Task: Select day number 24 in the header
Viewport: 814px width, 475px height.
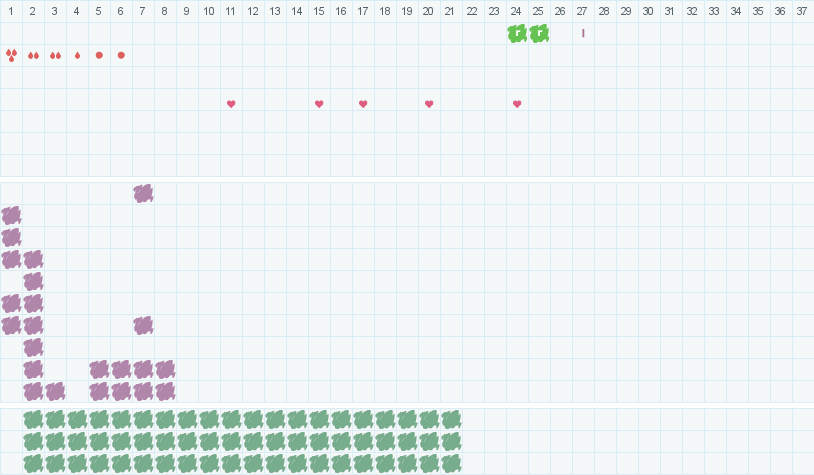Action: point(516,11)
